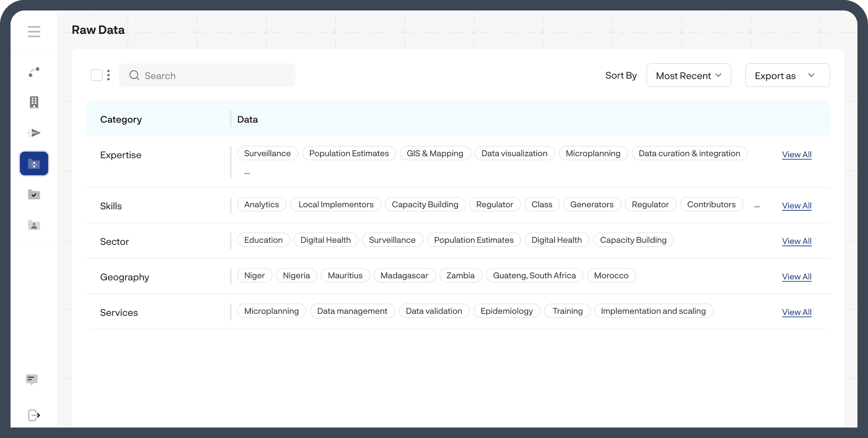Click View All for Services row
This screenshot has width=868, height=438.
[x=797, y=312]
